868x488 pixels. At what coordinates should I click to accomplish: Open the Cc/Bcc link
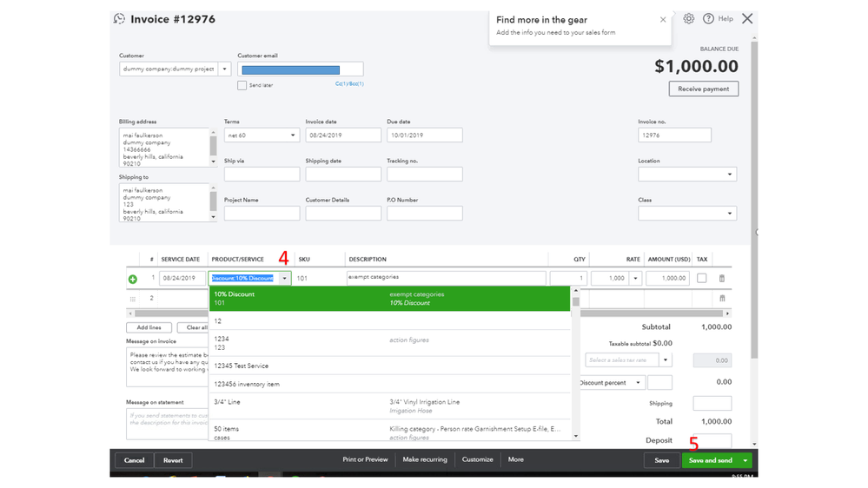pos(349,84)
